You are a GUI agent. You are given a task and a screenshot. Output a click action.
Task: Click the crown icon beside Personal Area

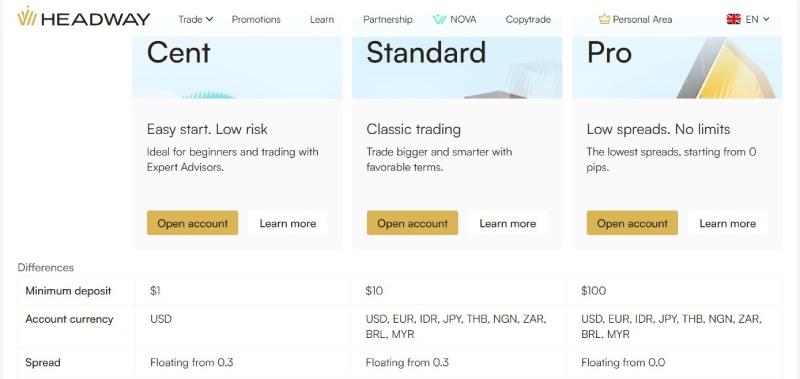[604, 19]
